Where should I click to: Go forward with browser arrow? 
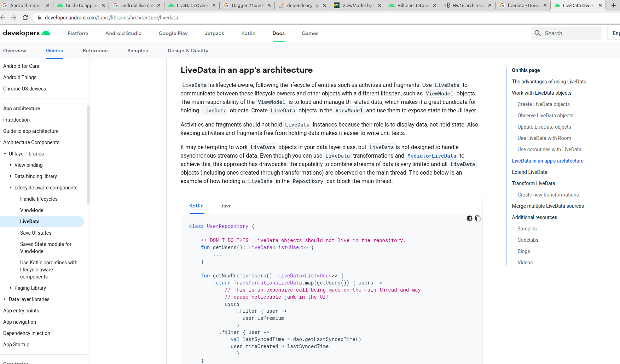(14, 18)
